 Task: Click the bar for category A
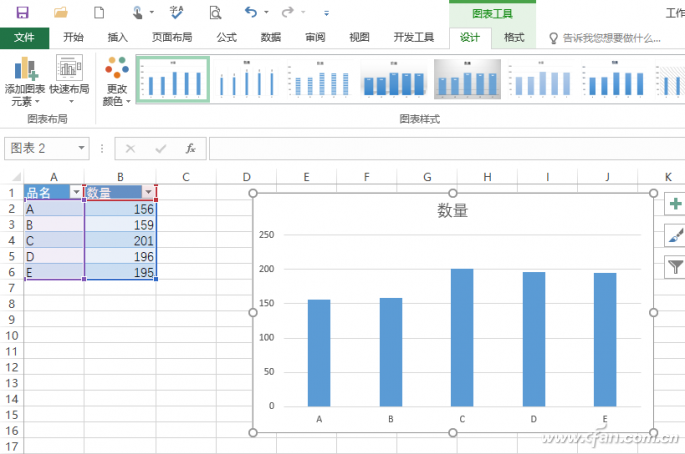pos(319,353)
